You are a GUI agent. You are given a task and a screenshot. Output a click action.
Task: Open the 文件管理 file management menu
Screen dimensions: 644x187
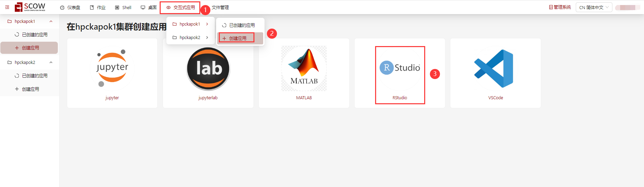click(220, 7)
